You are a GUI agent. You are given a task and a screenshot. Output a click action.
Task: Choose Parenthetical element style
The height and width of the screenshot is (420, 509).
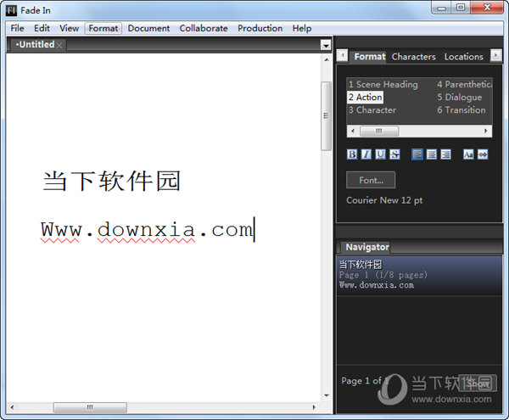coord(465,84)
